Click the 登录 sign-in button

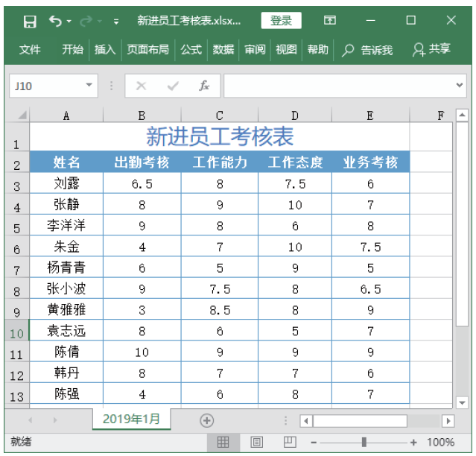(x=281, y=20)
